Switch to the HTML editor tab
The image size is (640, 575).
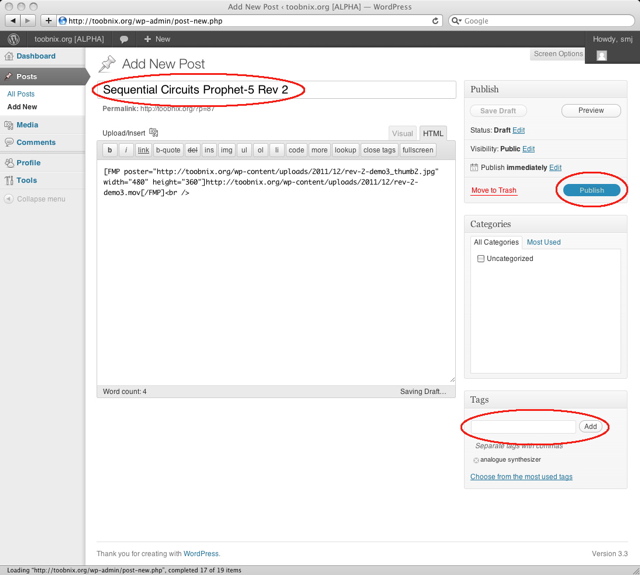click(433, 133)
